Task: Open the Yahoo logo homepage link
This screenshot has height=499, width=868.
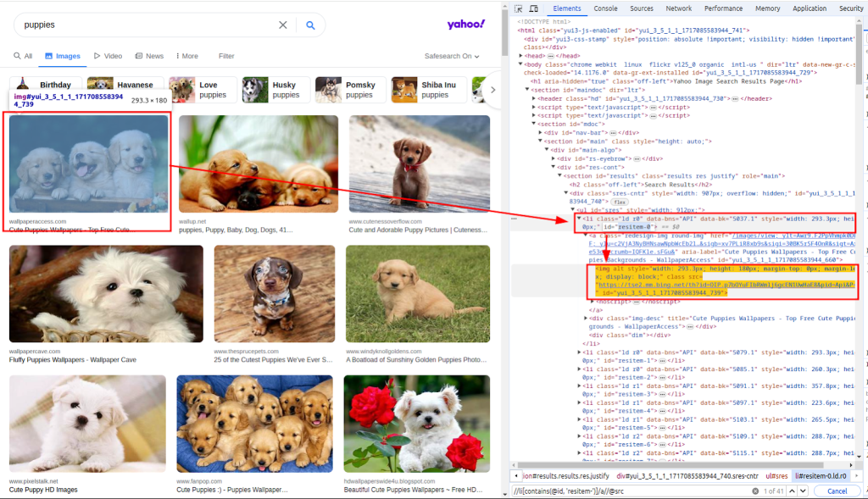Action: point(466,25)
